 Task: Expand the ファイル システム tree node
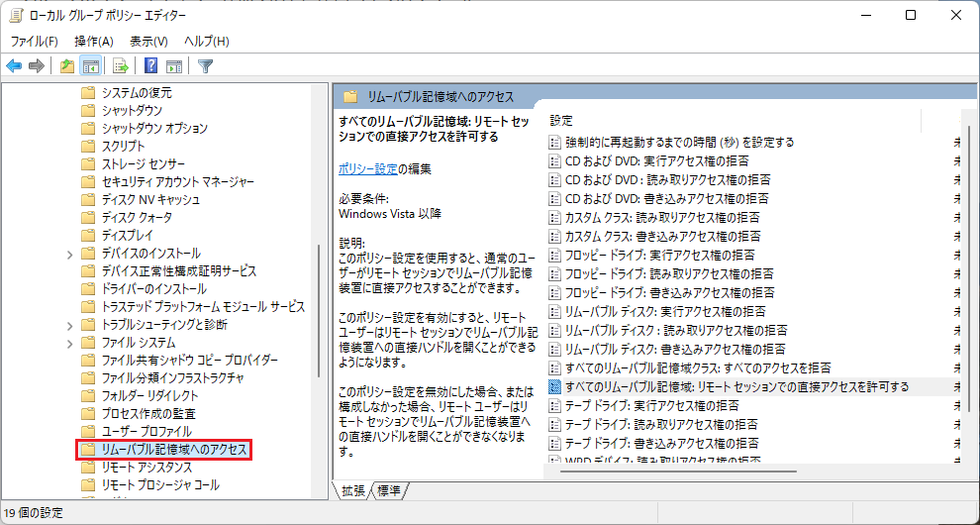[69, 343]
